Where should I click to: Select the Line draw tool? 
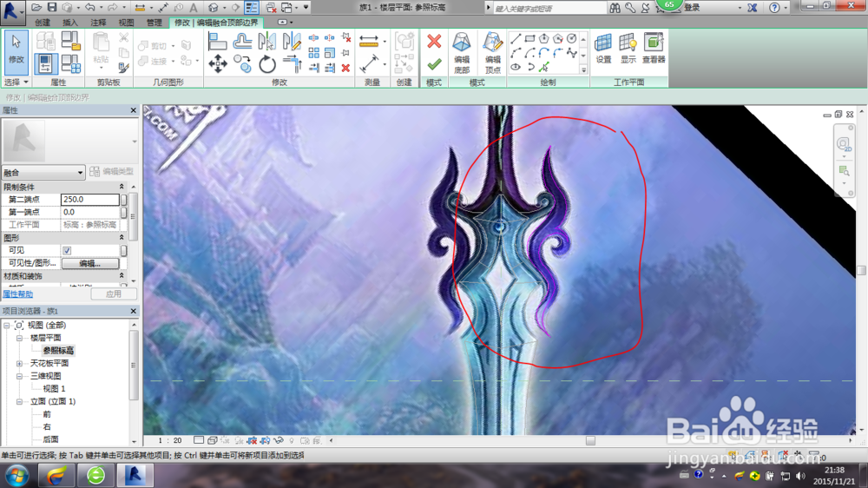coord(516,38)
